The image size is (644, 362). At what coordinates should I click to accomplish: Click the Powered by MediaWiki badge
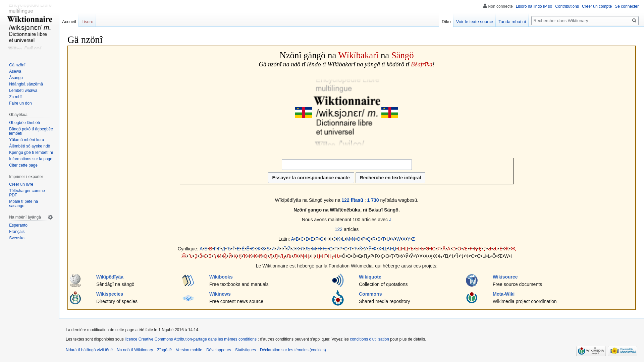pyautogui.click(x=622, y=351)
